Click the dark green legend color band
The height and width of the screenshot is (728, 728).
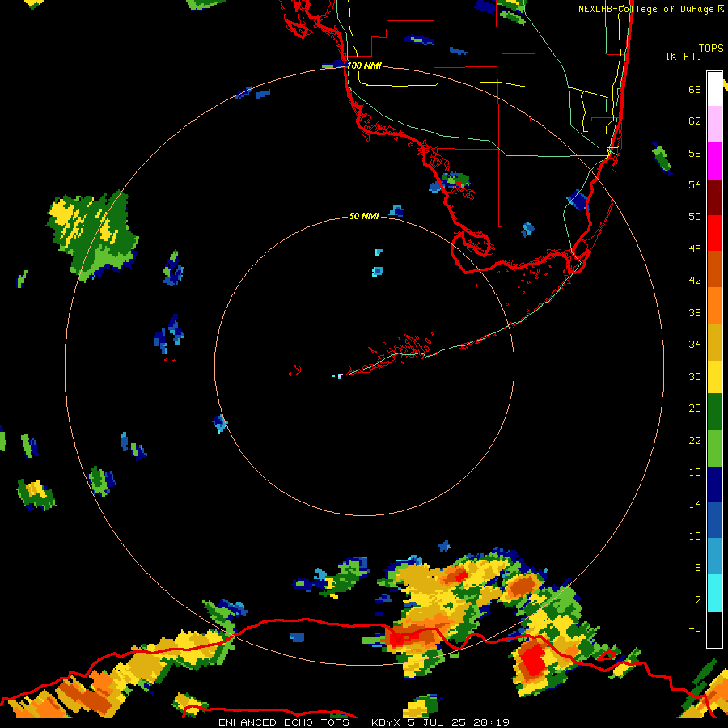point(714,412)
